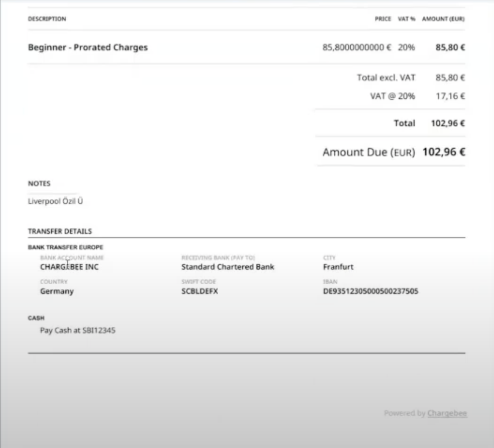Click the Total excl. VAT 85,80 € value
Image resolution: width=494 pixels, height=448 pixels.
pos(450,78)
